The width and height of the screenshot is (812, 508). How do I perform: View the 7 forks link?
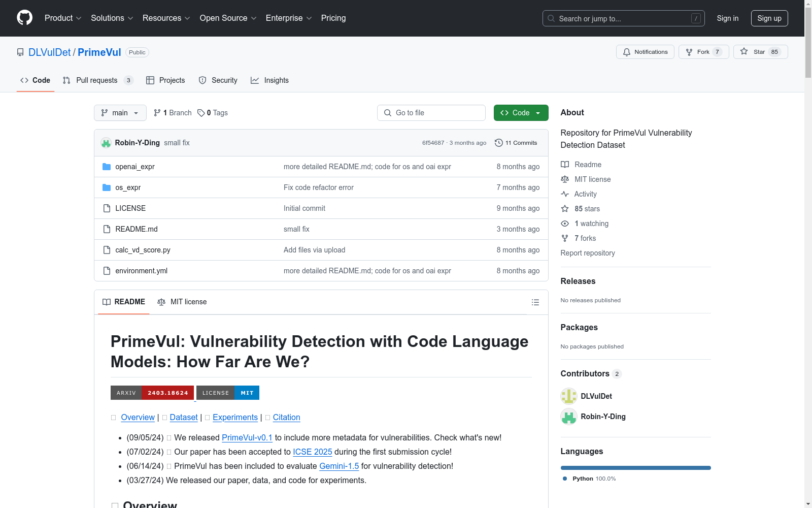[579, 238]
